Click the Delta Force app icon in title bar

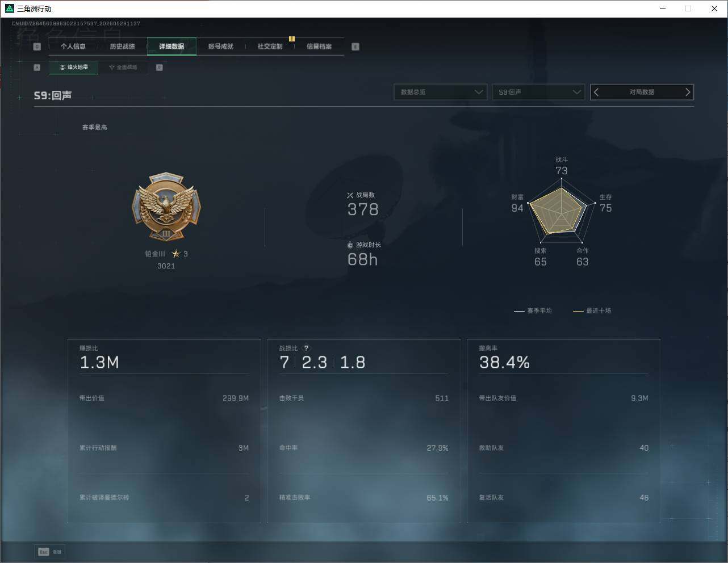tap(9, 9)
